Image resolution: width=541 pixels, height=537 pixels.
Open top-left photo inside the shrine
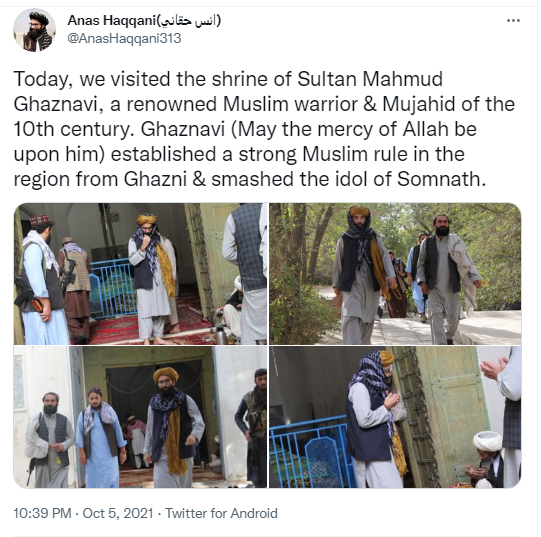click(140, 274)
